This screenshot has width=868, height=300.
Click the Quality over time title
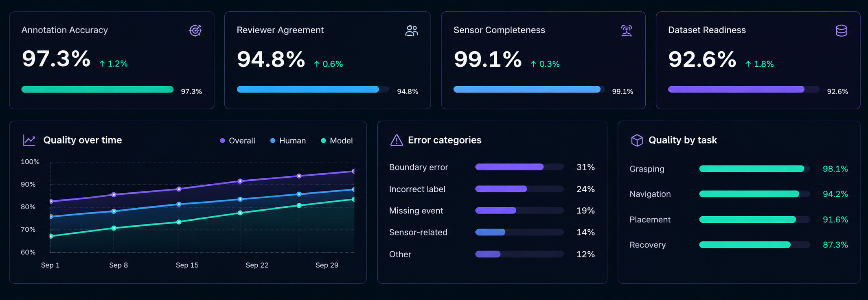pyautogui.click(x=83, y=140)
